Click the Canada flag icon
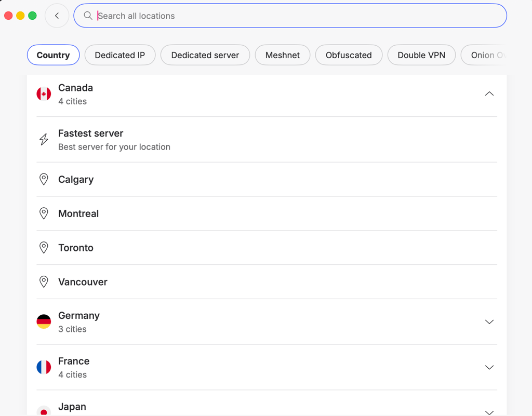This screenshot has width=532, height=416. [x=44, y=94]
